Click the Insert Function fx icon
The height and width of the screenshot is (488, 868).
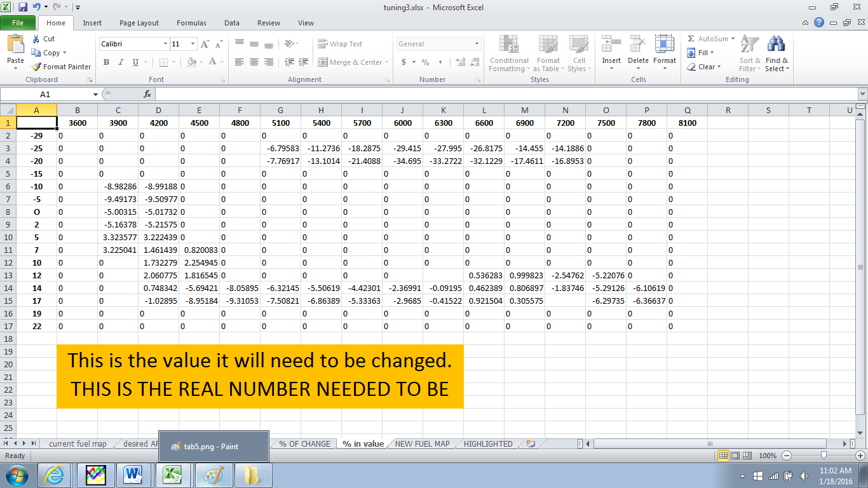point(147,94)
